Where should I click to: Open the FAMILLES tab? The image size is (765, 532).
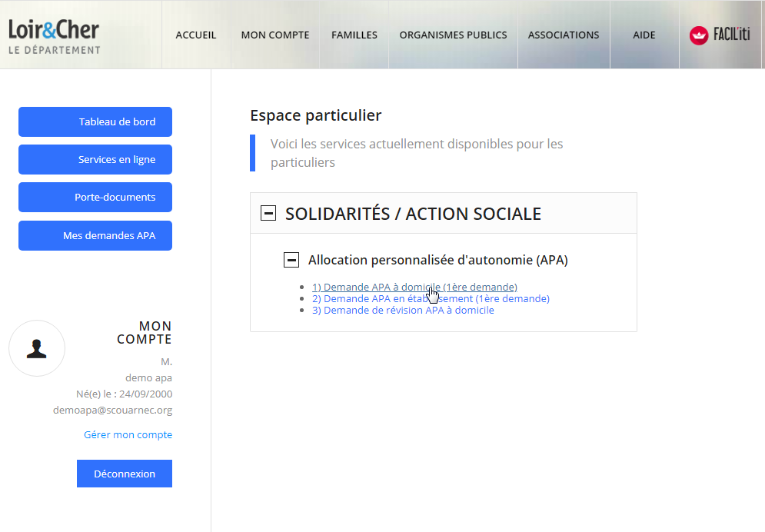coord(354,35)
